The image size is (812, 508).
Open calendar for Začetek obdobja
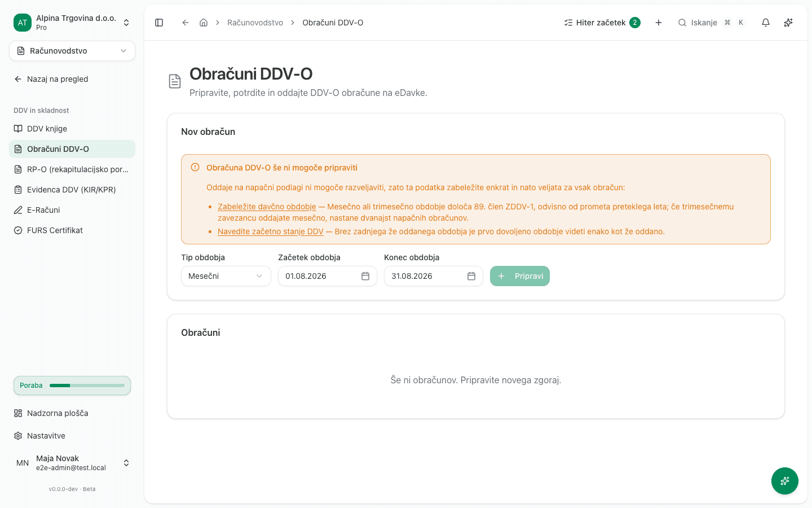[365, 276]
